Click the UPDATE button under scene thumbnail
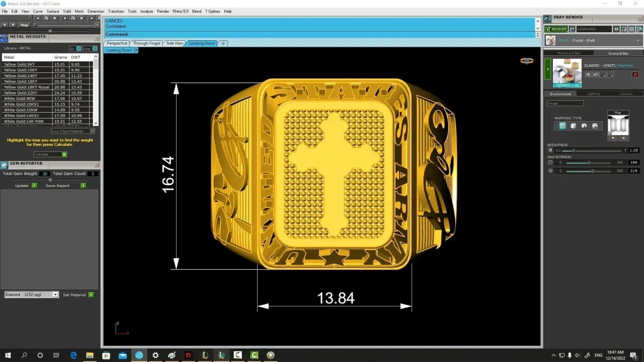The width and height of the screenshot is (644, 362). 567,85
